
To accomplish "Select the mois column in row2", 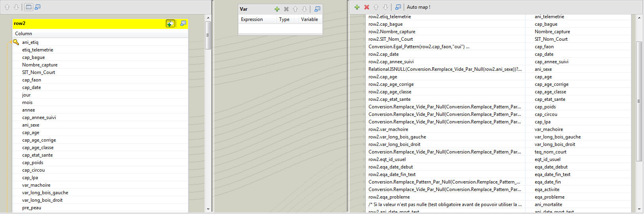I will 27,102.
